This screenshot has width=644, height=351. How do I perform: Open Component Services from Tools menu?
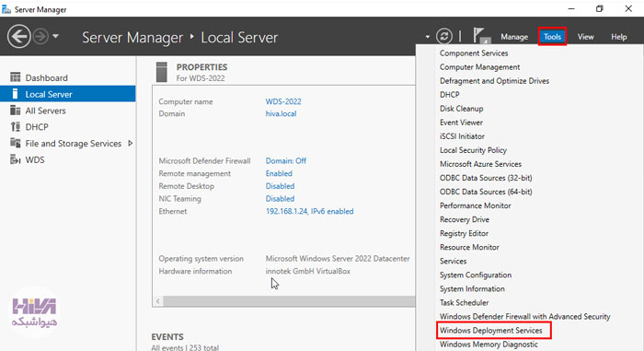pos(474,53)
